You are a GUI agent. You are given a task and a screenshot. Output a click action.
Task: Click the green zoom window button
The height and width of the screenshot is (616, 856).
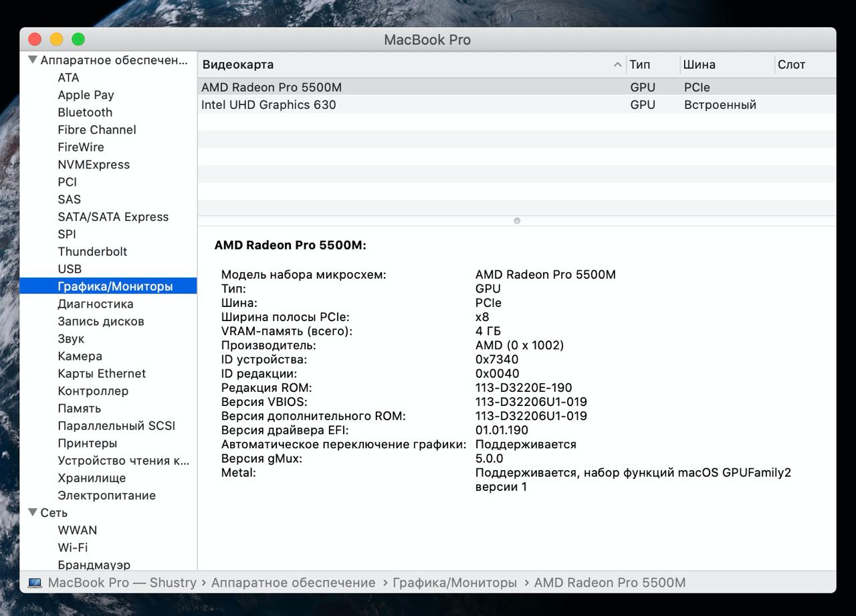[x=78, y=39]
